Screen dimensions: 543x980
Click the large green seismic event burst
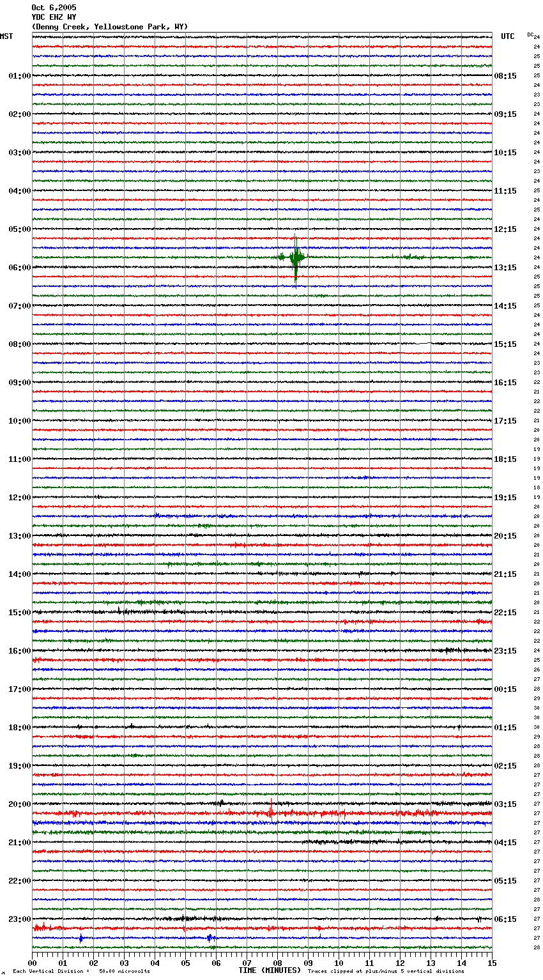tap(295, 258)
